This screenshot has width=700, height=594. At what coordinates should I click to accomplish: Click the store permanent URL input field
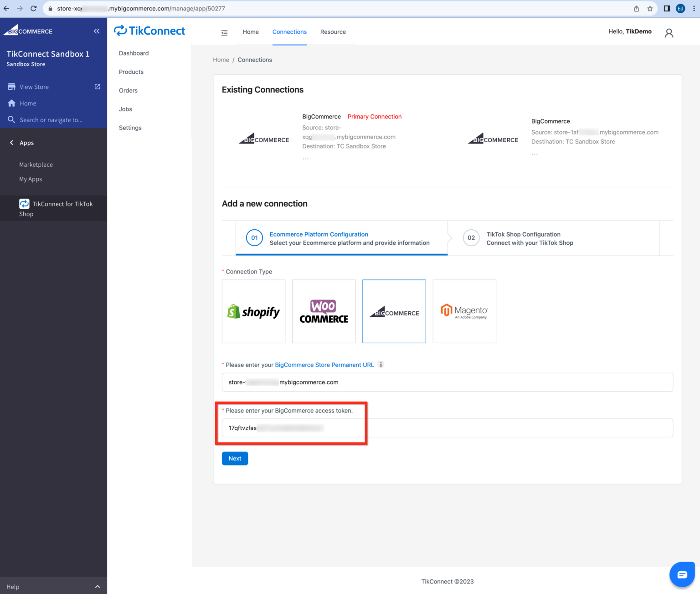(x=448, y=382)
